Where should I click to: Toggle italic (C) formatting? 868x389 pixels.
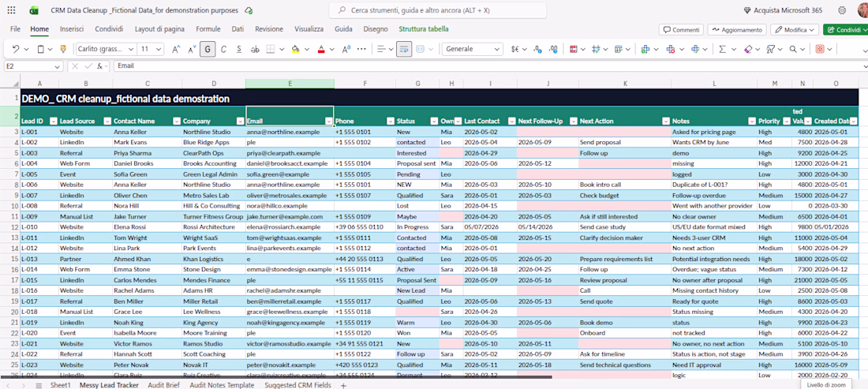[223, 49]
